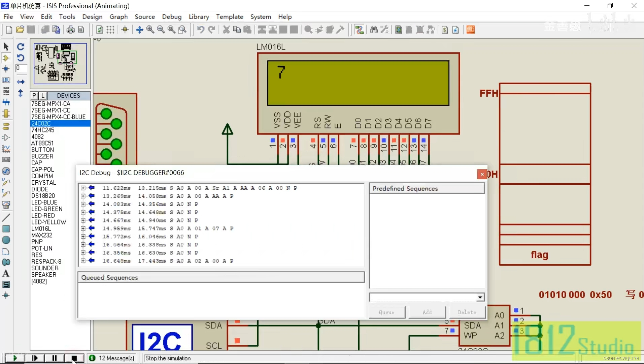Close the I2C Debug window

pyautogui.click(x=482, y=174)
